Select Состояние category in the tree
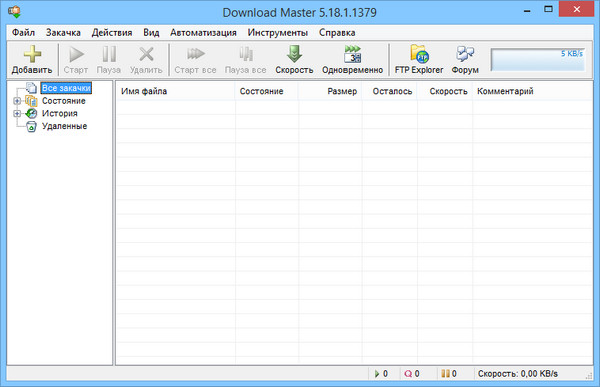This screenshot has height=387, width=600. (64, 101)
